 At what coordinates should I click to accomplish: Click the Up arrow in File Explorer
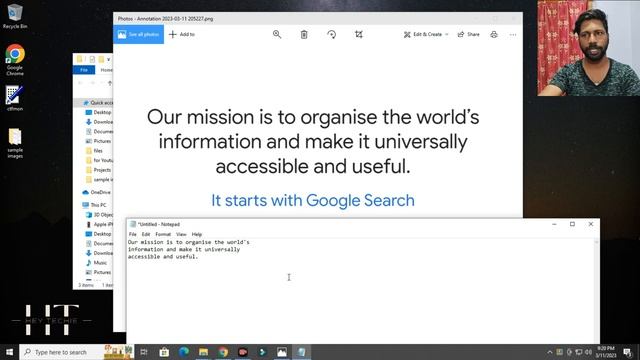pos(110,83)
